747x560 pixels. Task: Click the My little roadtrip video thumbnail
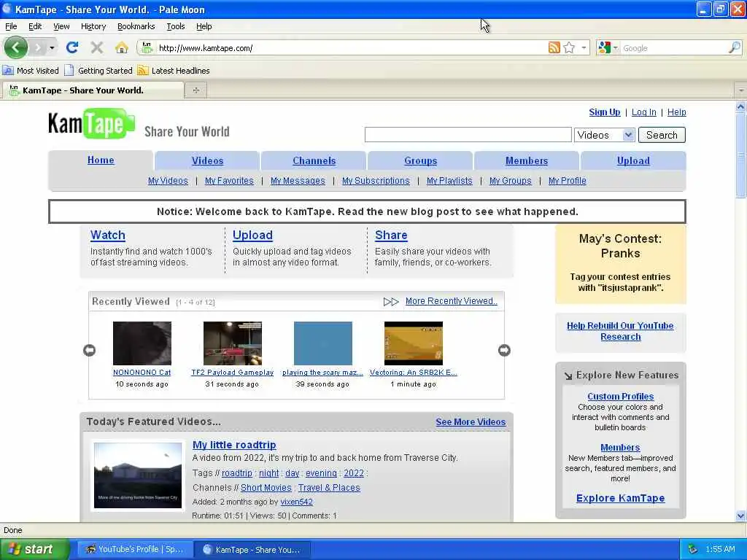[138, 475]
